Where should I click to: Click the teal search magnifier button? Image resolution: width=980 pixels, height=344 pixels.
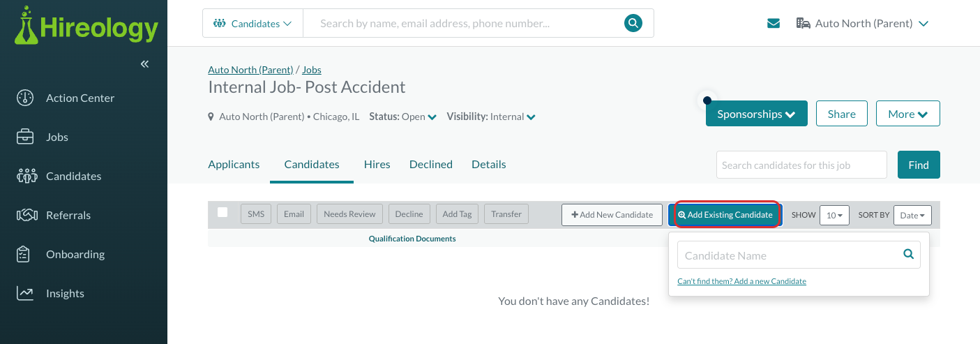tap(633, 23)
